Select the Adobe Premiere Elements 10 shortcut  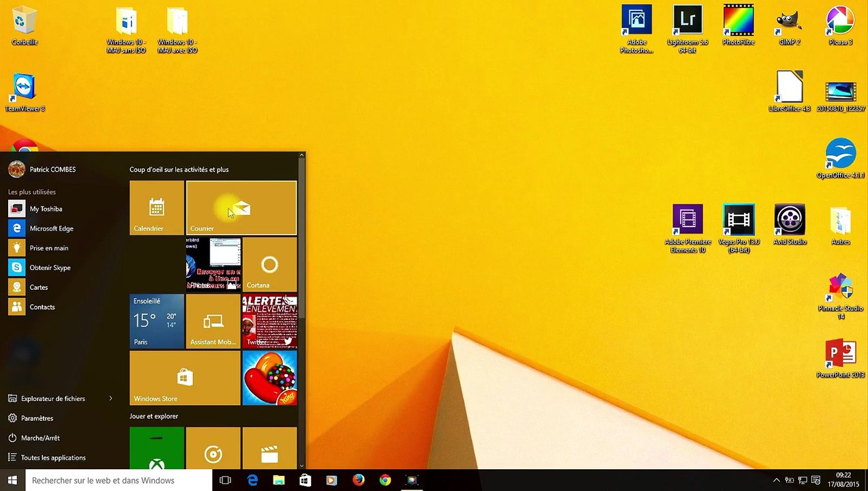pos(687,229)
